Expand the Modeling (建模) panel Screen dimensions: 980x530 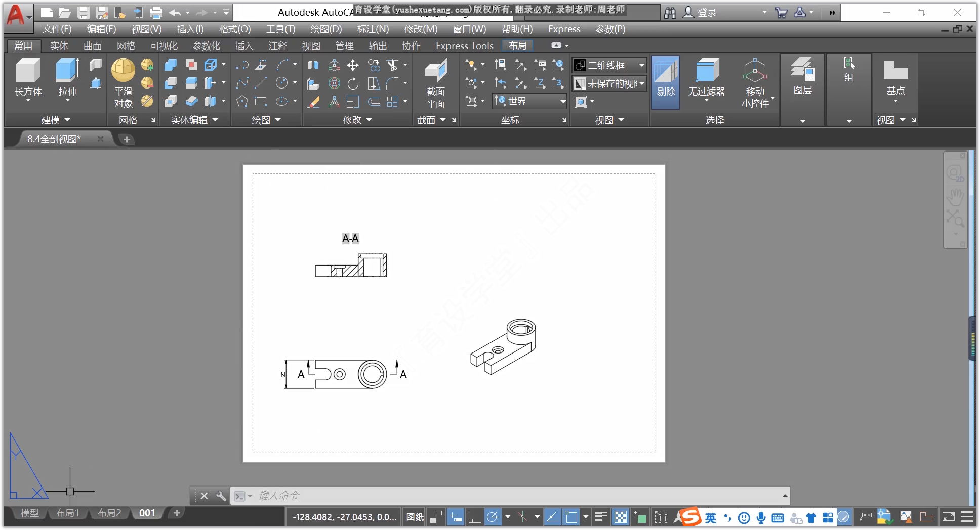tap(55, 120)
